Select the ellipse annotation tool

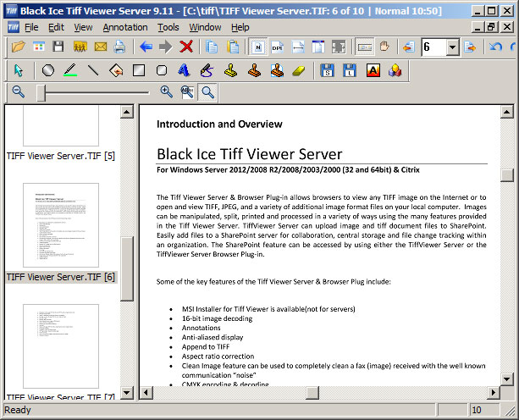click(48, 70)
